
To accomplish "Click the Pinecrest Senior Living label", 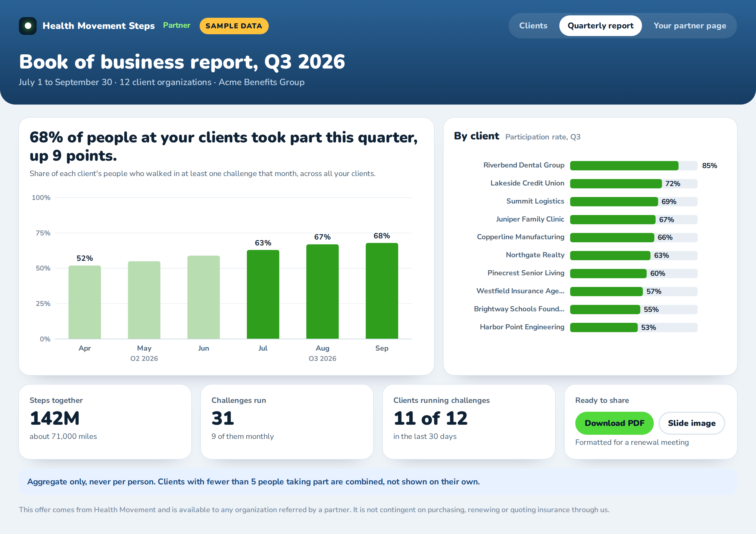I will (526, 273).
